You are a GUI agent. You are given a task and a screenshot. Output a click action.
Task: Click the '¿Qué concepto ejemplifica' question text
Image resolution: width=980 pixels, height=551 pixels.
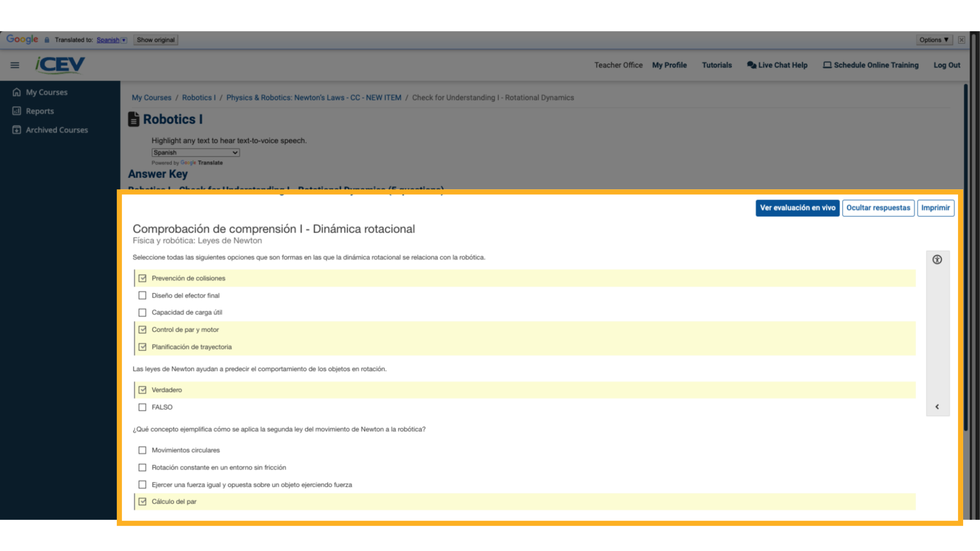(279, 430)
